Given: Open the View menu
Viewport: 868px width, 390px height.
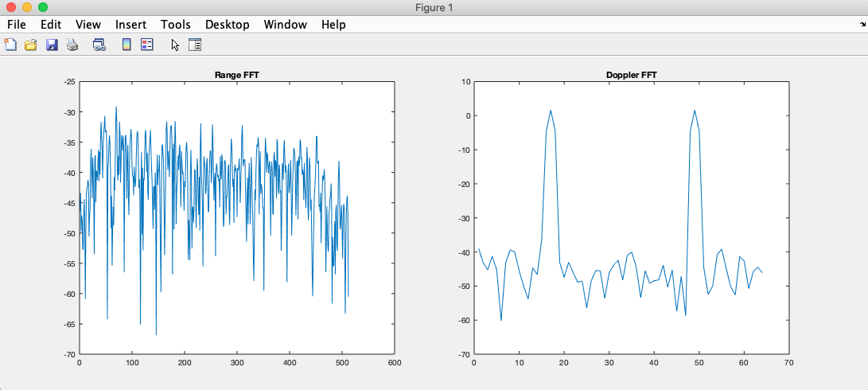Looking at the screenshot, I should point(88,25).
